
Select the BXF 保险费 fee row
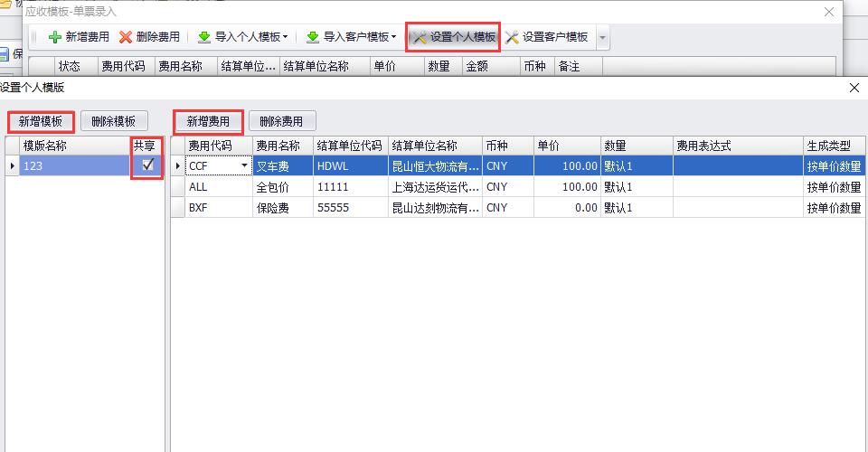click(x=452, y=207)
